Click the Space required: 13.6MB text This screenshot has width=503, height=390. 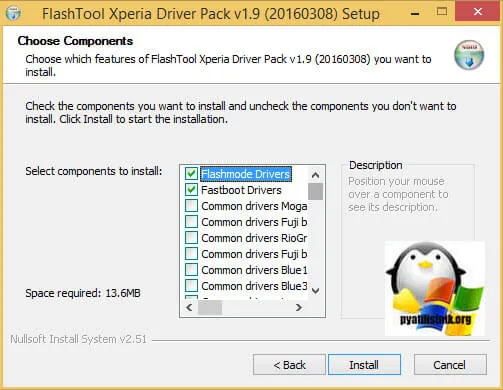(83, 293)
